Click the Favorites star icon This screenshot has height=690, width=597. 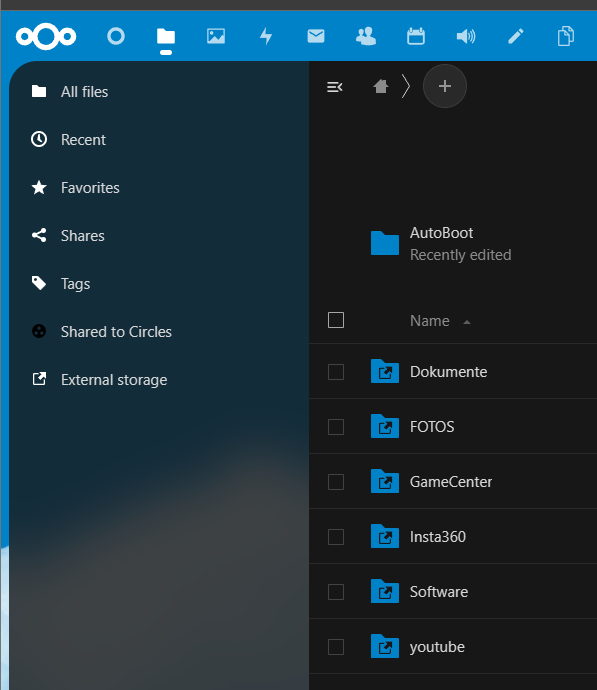[39, 187]
